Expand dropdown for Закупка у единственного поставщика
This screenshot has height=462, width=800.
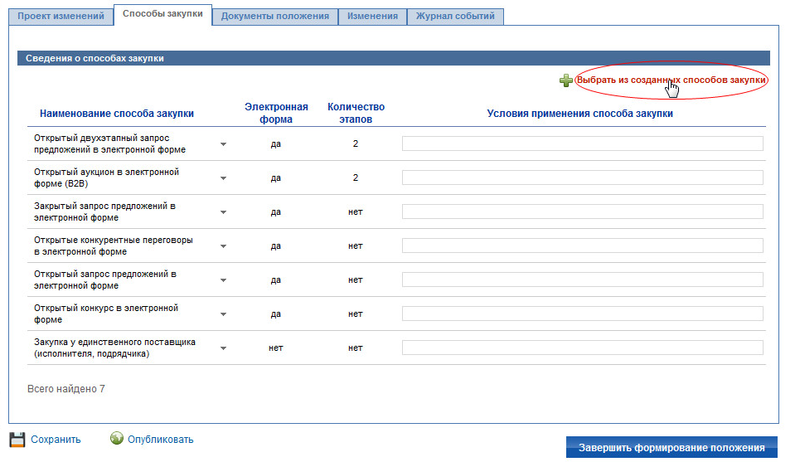coord(224,348)
